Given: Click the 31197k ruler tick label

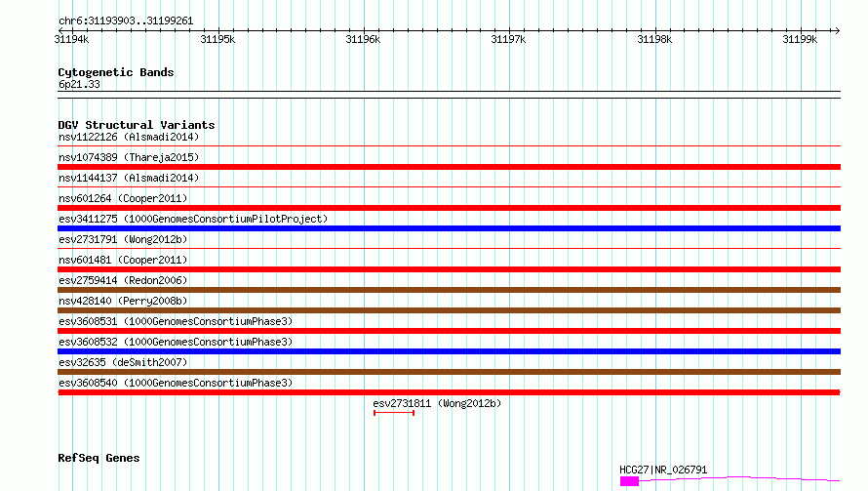Looking at the screenshot, I should 508,39.
